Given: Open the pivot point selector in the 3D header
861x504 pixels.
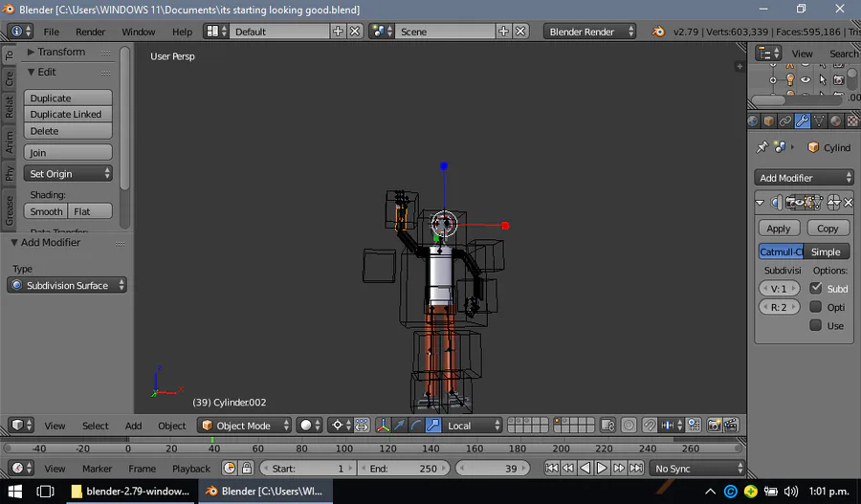Looking at the screenshot, I should click(x=341, y=425).
